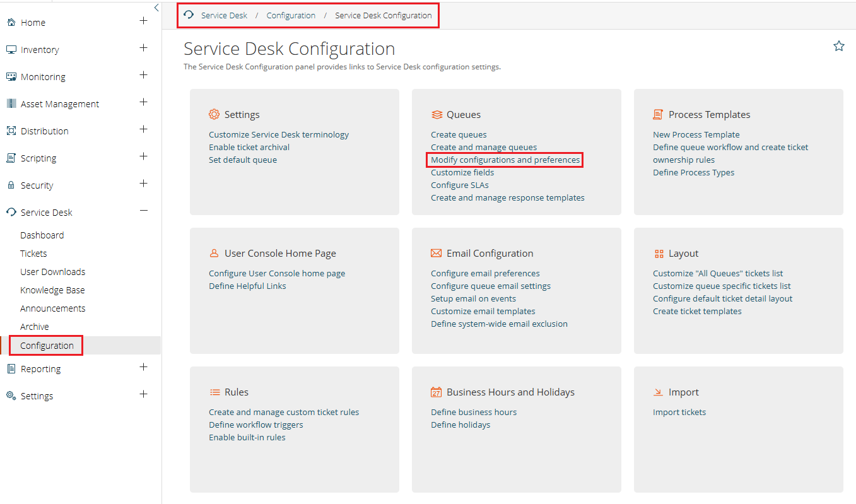The height and width of the screenshot is (504, 856).
Task: Click the Rules list icon
Action: click(x=214, y=392)
